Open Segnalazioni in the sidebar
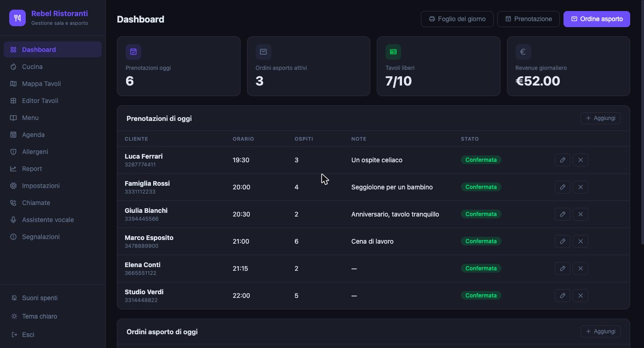The height and width of the screenshot is (348, 644). tap(52, 237)
